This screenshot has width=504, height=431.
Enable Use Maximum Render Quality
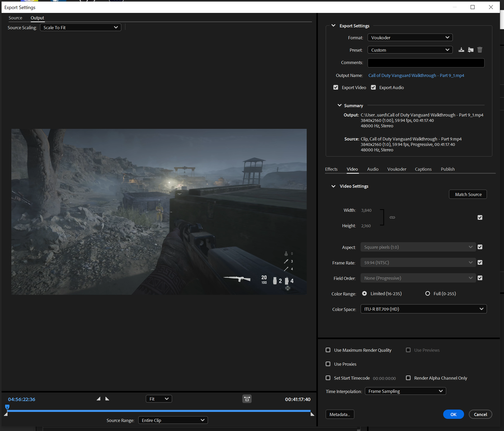[328, 350]
